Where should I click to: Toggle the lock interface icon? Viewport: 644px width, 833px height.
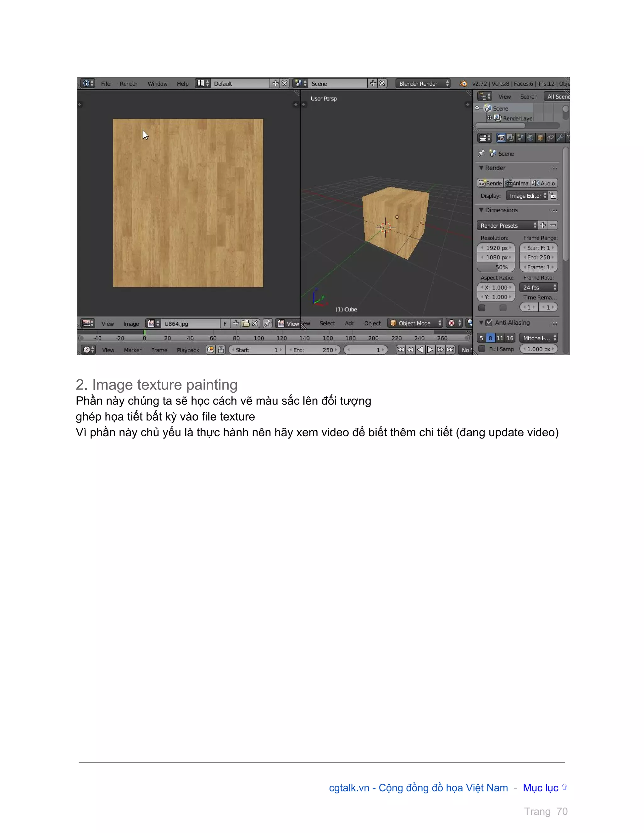(x=553, y=196)
